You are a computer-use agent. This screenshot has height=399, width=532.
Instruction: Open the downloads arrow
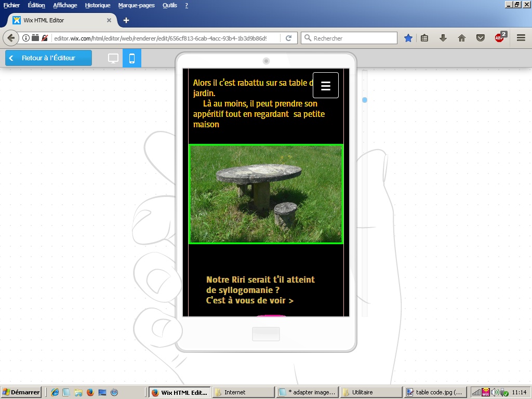pyautogui.click(x=443, y=38)
